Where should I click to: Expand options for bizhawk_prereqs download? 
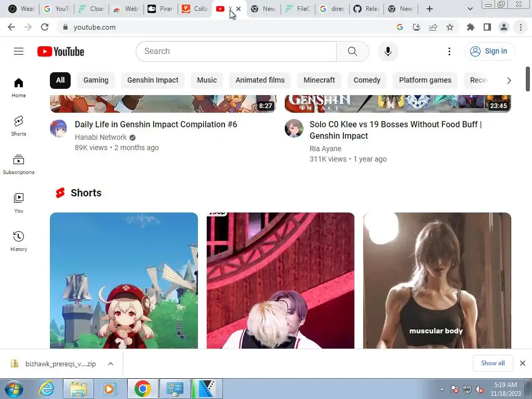[x=111, y=364]
